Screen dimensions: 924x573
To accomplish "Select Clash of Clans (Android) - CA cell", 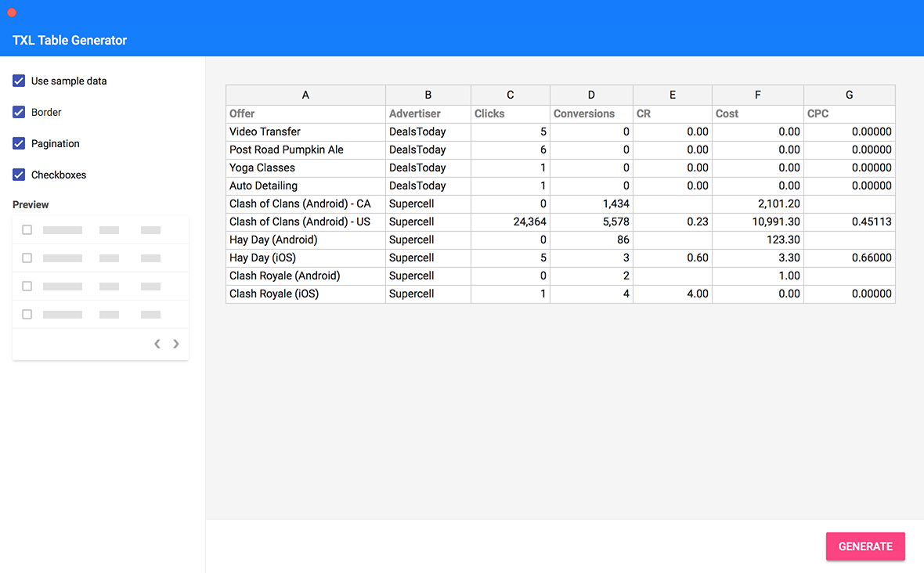I will (305, 204).
